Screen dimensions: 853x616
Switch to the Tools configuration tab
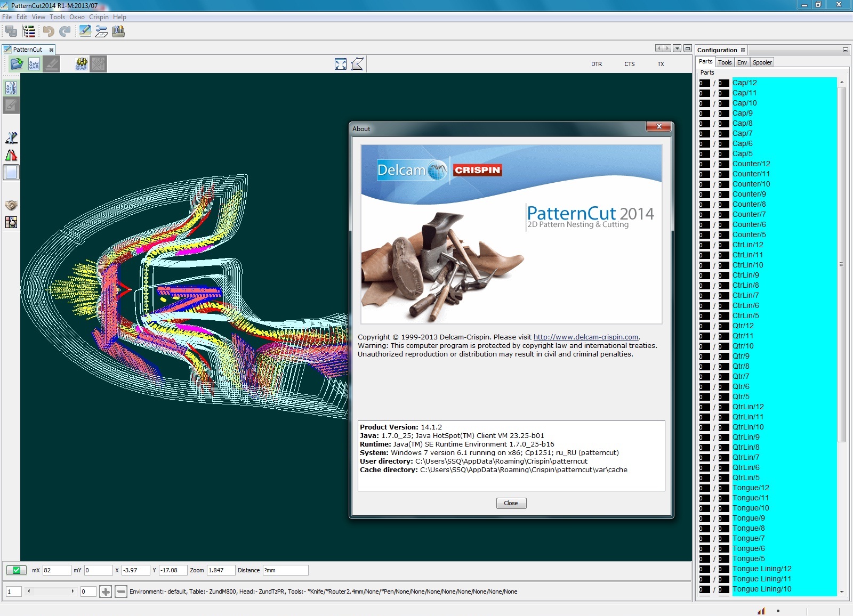[725, 62]
